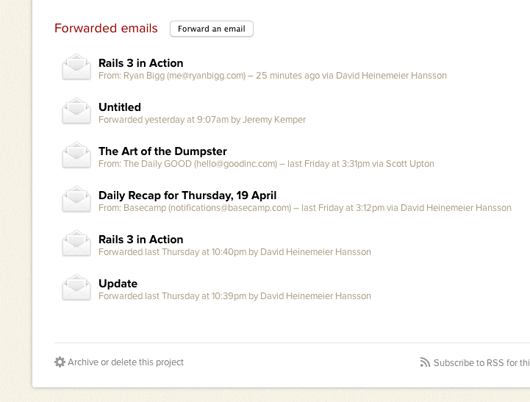
Task: Click the gear icon near Archive or delete
Action: click(x=60, y=362)
